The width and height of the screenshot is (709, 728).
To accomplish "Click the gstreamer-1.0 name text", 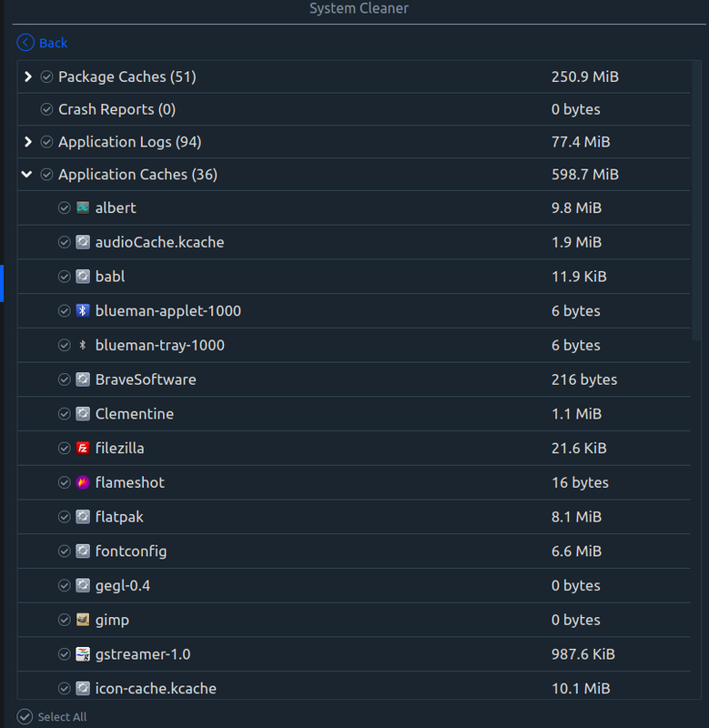I will (x=143, y=654).
